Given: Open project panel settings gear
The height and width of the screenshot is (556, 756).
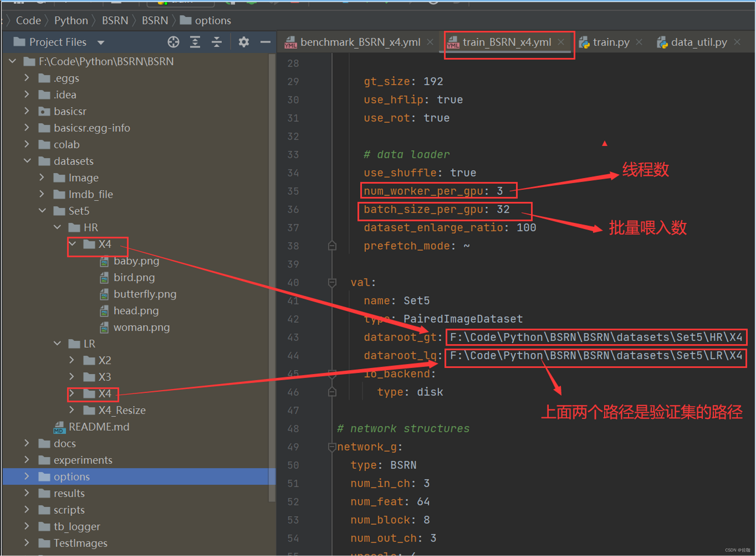Looking at the screenshot, I should click(244, 42).
